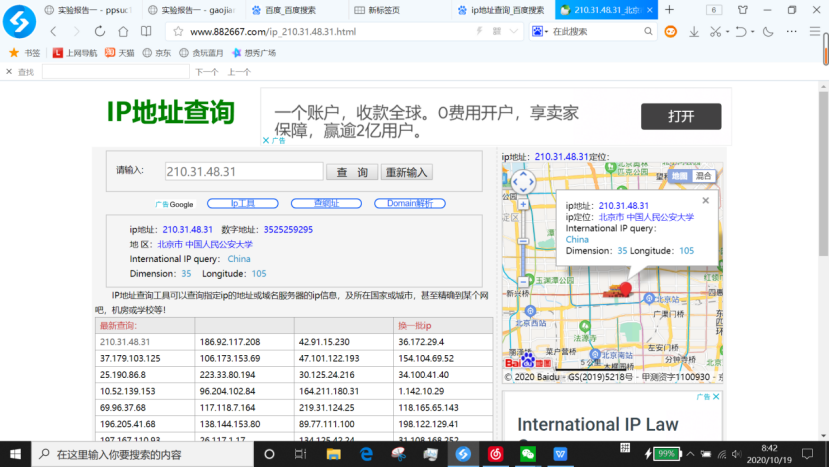Click the Windows taskbar search box

point(143,454)
